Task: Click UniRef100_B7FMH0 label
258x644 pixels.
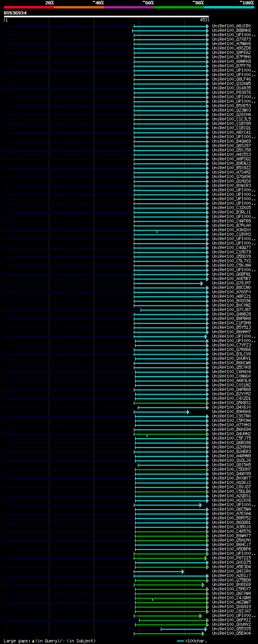Action: [x=231, y=57]
